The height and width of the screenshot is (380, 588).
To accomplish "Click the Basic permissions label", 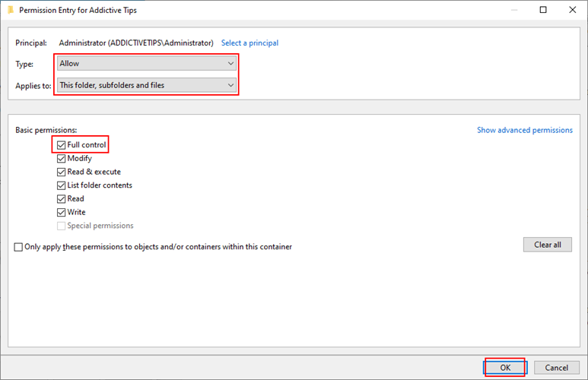I will (46, 130).
